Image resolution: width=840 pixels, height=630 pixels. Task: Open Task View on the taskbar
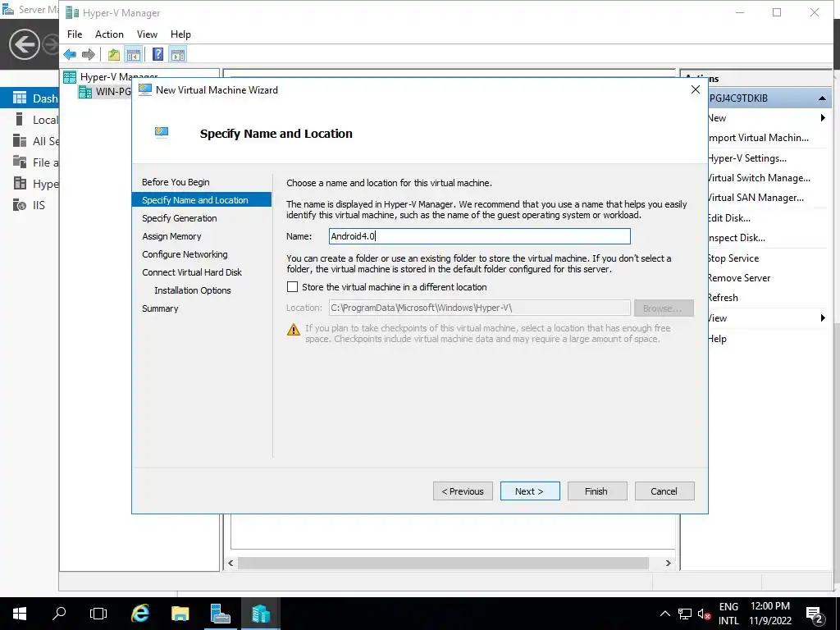(x=98, y=614)
